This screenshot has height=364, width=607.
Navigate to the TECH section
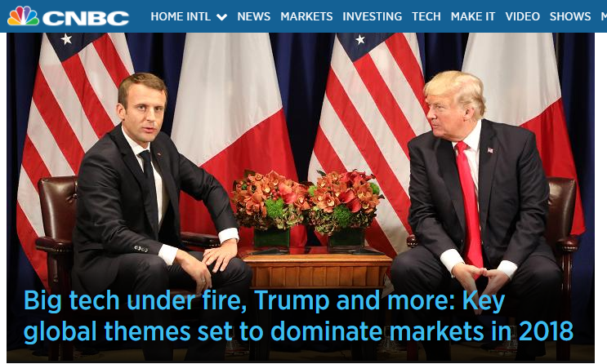[426, 16]
